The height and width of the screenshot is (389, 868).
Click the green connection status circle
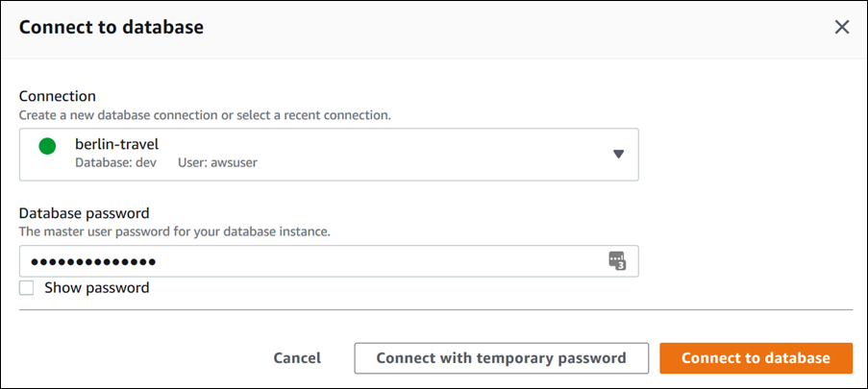coord(46,146)
